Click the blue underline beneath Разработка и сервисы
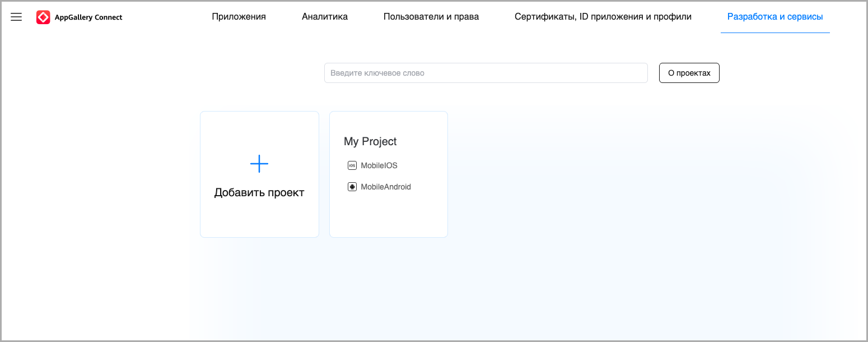This screenshot has height=342, width=868. point(775,33)
